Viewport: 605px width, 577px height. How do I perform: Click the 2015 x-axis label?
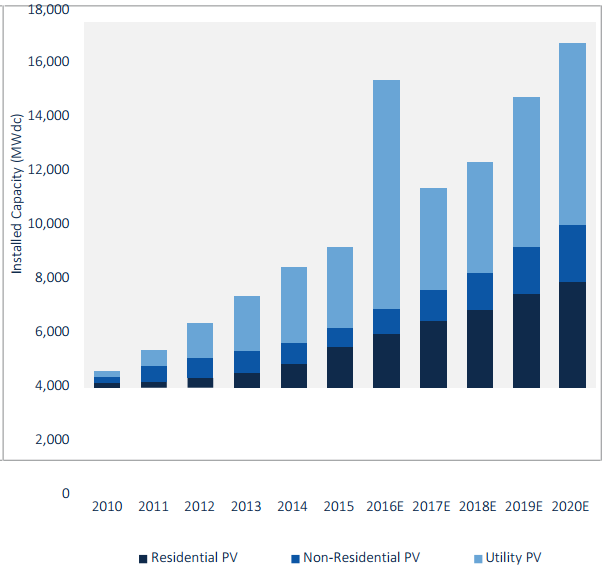[338, 506]
